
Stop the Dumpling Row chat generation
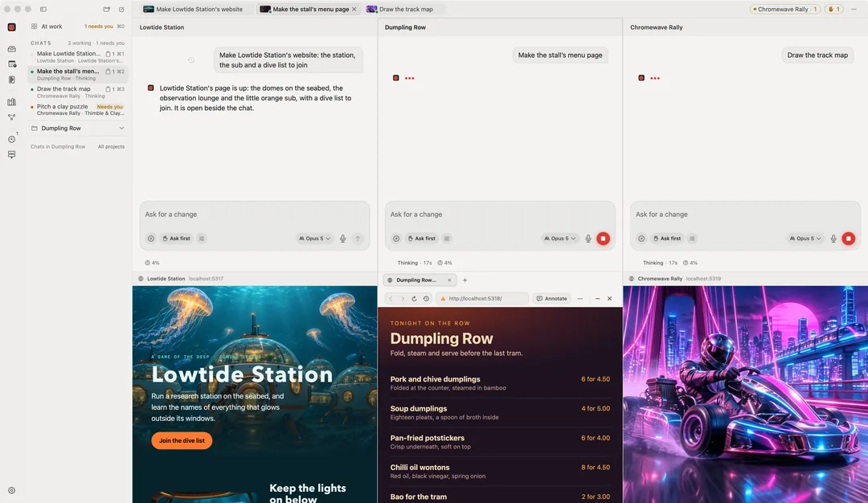tap(603, 239)
